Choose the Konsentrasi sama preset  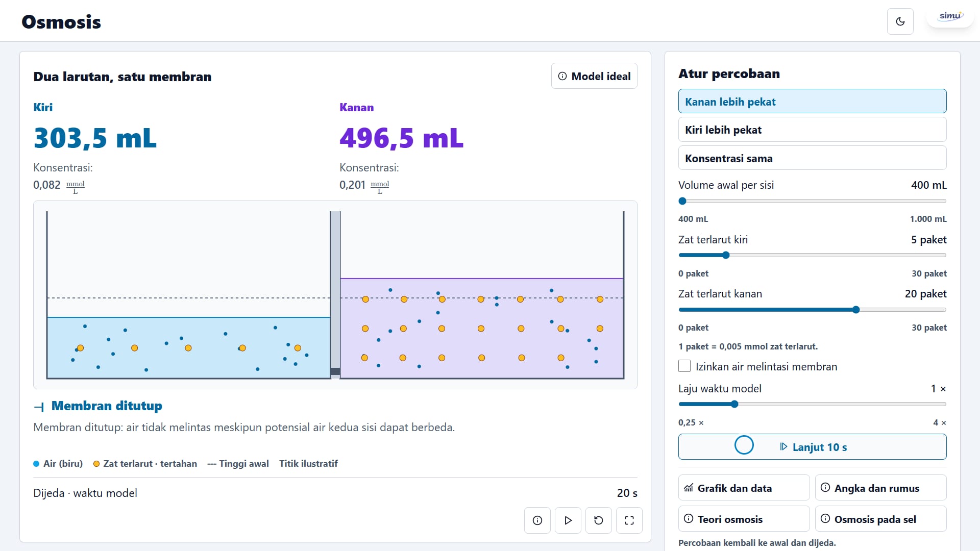[812, 158]
